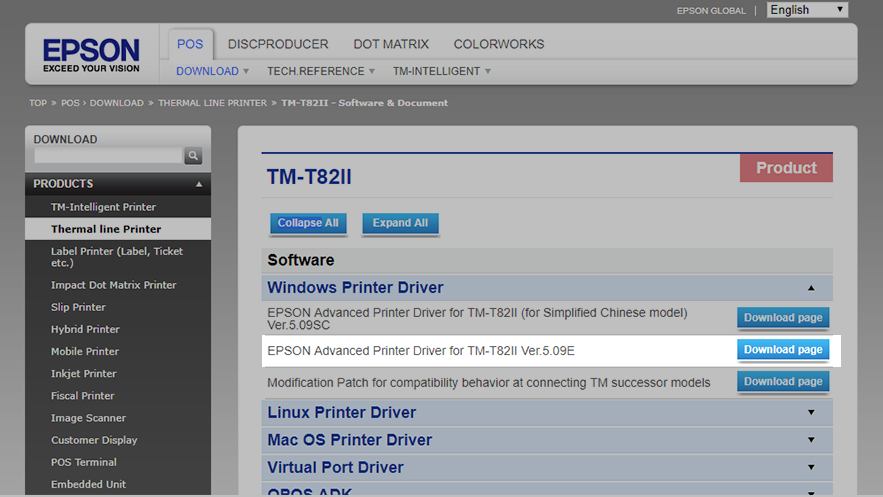Focus the download search input field
Screen dimensions: 883x497
[108, 155]
